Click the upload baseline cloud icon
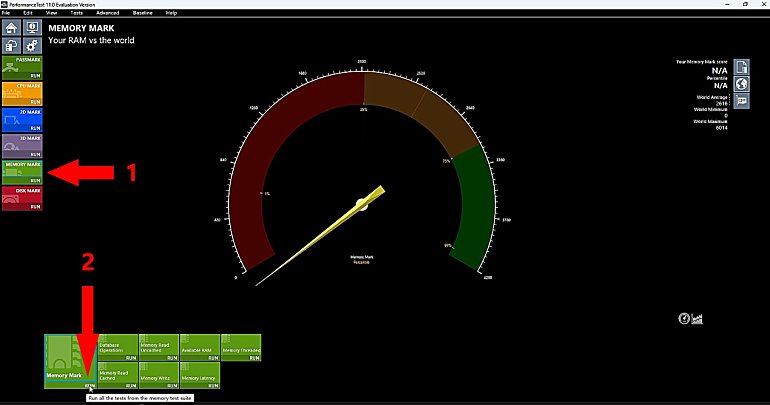The width and height of the screenshot is (770, 405). (x=11, y=46)
